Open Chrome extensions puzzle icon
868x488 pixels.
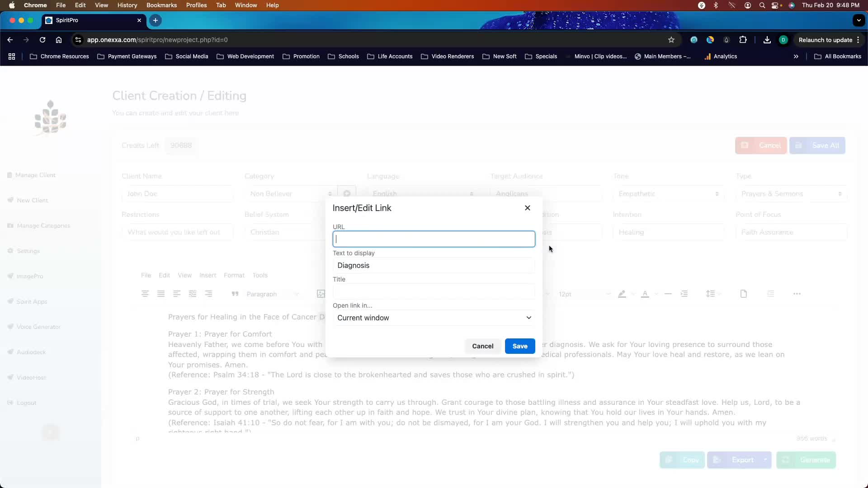(x=743, y=40)
